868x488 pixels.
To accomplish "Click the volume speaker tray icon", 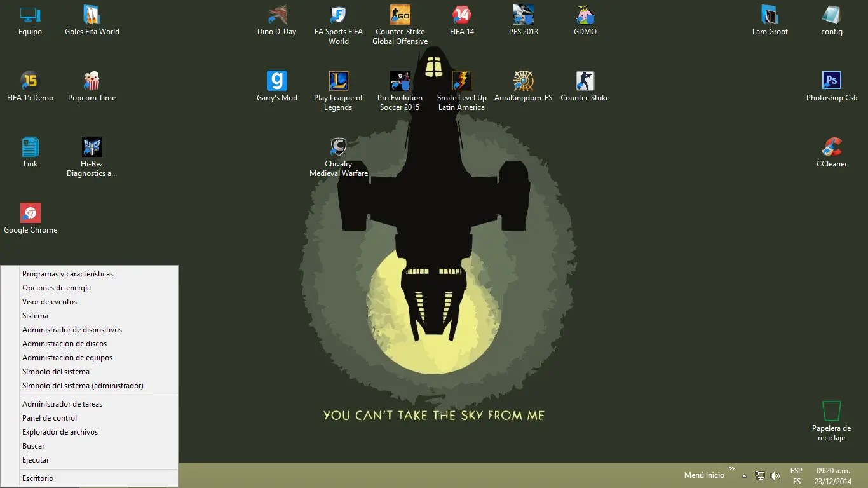I will tap(775, 475).
